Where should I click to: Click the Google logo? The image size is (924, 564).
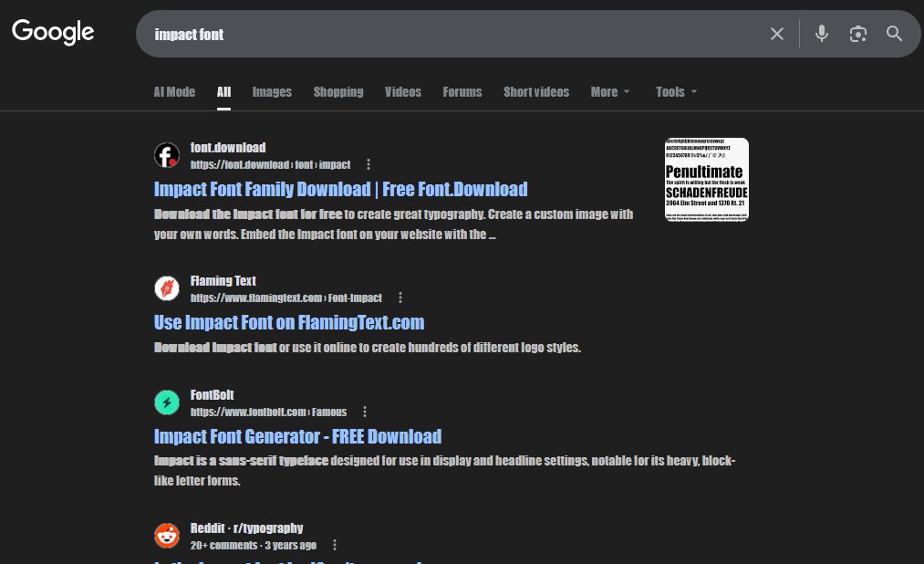53,32
